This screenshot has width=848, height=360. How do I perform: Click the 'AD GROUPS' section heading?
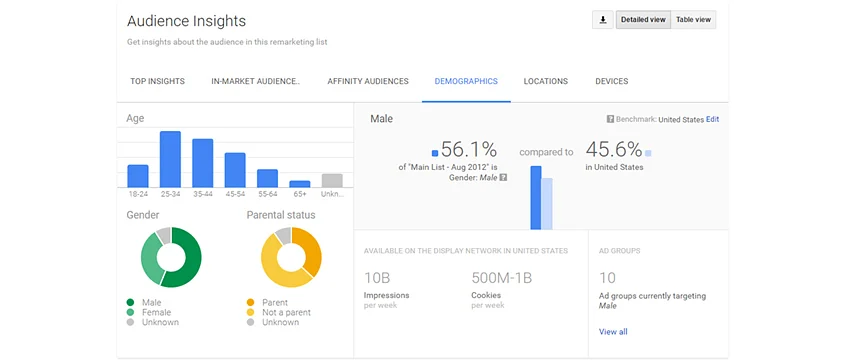tap(620, 251)
